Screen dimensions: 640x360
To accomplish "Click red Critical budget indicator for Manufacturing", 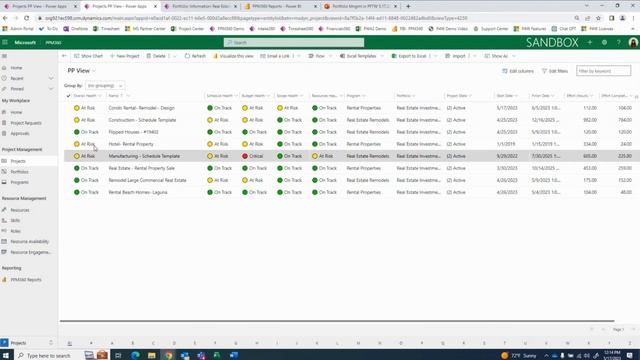I will click(245, 156).
